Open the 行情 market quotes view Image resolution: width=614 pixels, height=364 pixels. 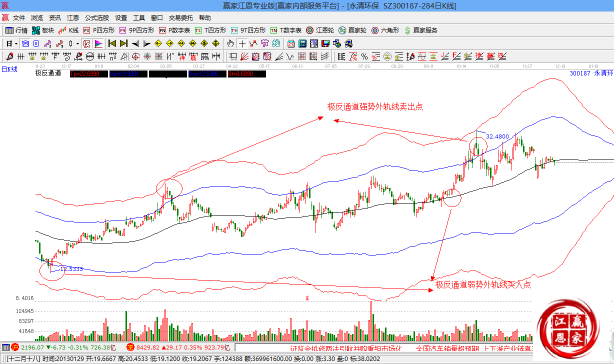click(16, 30)
